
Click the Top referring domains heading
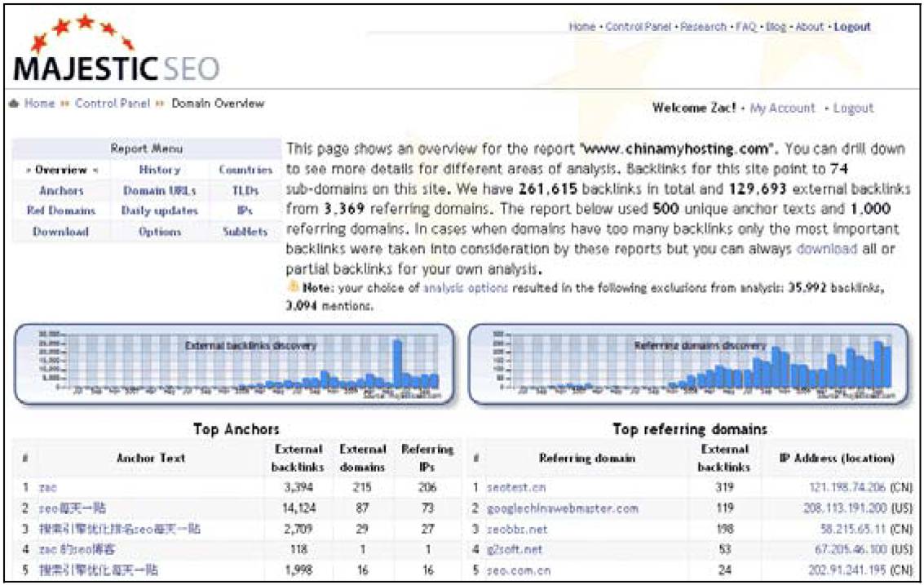point(689,429)
